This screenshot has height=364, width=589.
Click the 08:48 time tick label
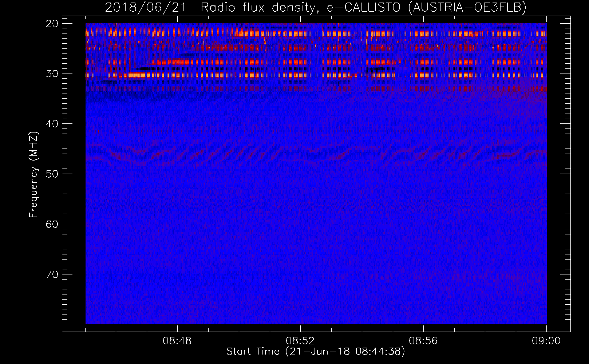(x=177, y=341)
